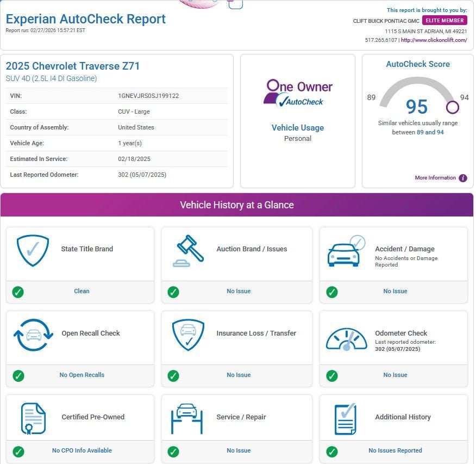Click green checkmark beside Clean title status
The height and width of the screenshot is (464, 476).
[18, 292]
